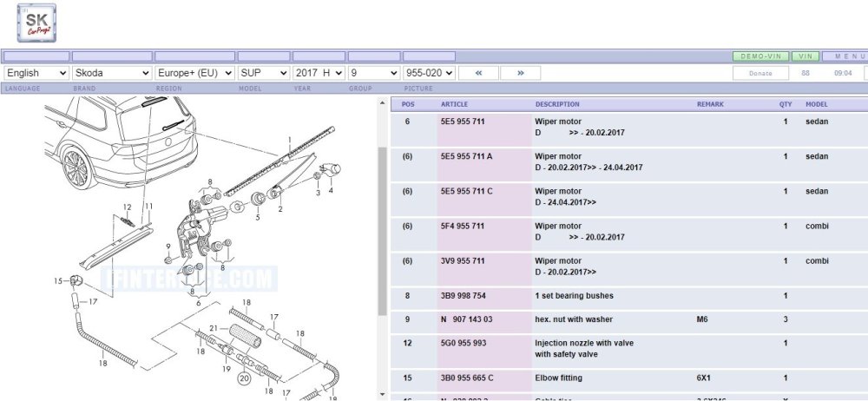Click description 'hex. nut with washer'
Screen dimensions: 868x401
(x=574, y=319)
